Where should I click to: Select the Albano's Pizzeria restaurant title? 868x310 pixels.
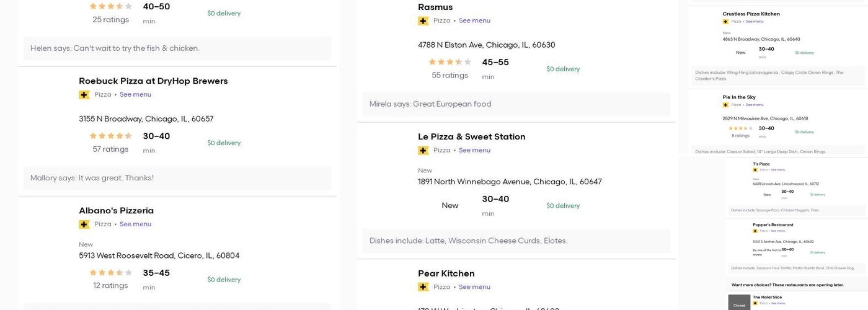click(116, 211)
